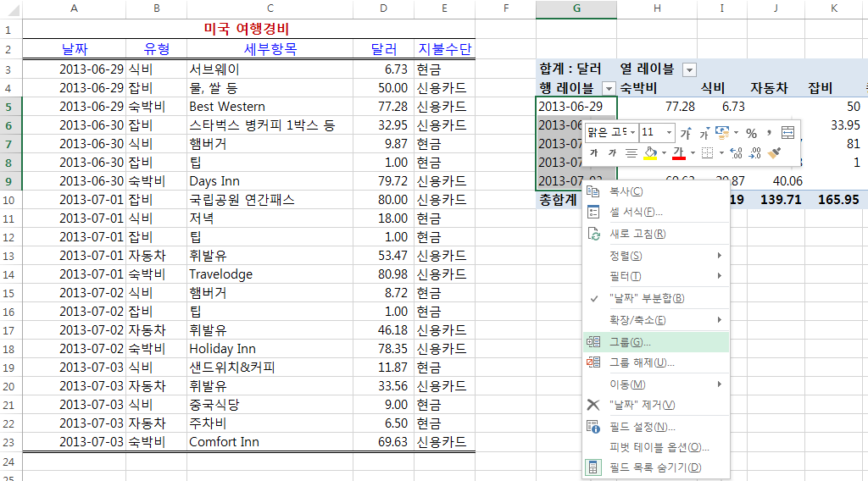This screenshot has height=481, width=868.
Task: Toggle italic in mini toolbar
Action: click(612, 152)
